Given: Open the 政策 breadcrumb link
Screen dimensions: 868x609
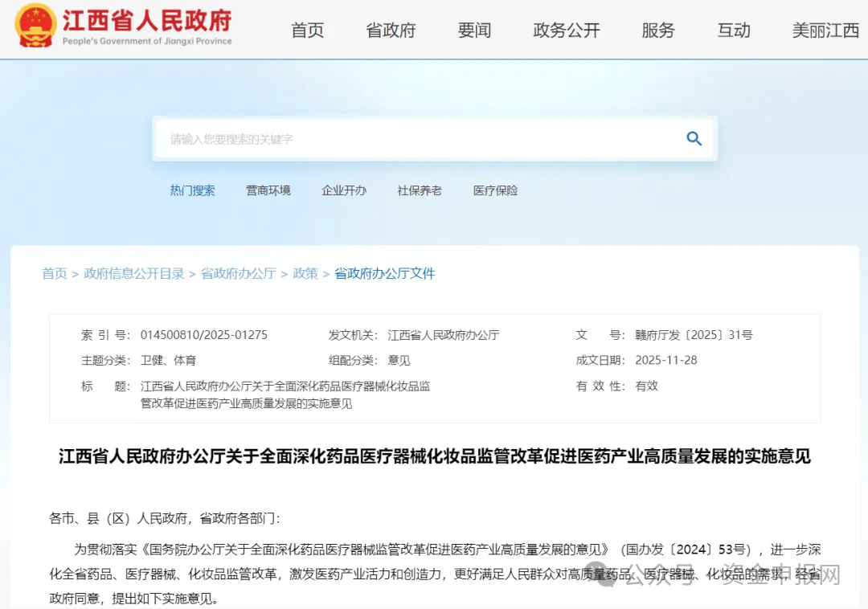Looking at the screenshot, I should [x=305, y=273].
